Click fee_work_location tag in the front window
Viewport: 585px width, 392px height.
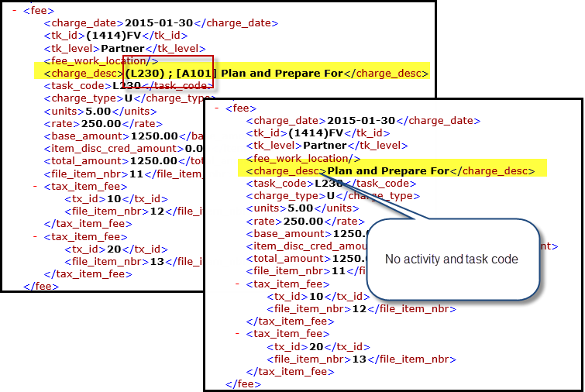(x=303, y=159)
